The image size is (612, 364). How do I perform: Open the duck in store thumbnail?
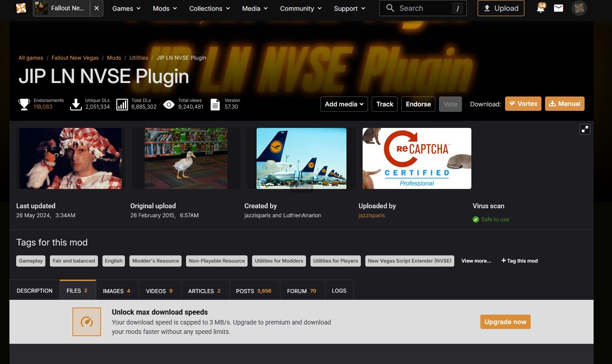pos(186,158)
